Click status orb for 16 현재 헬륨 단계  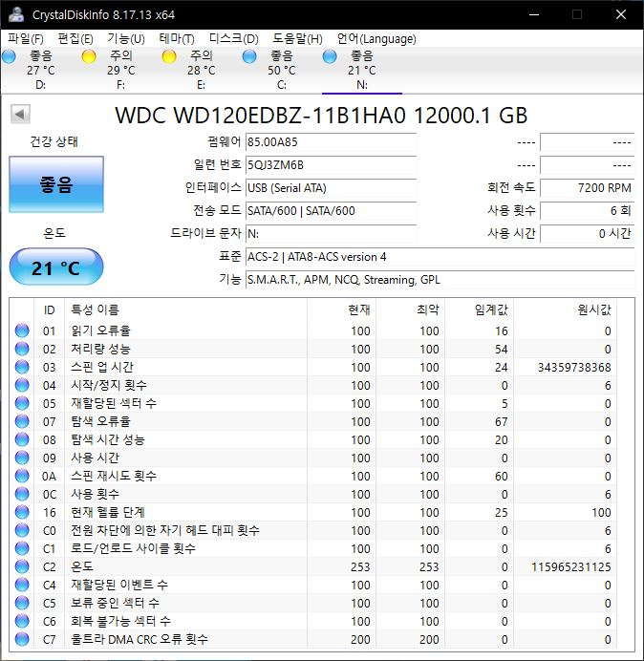pos(22,512)
